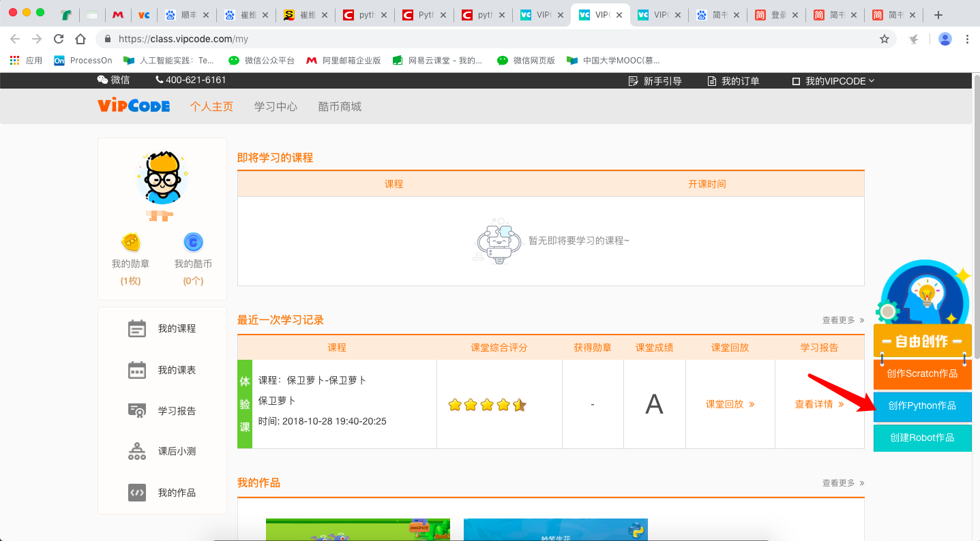The image size is (980, 541).
Task: Click the grade A cell
Action: point(654,404)
